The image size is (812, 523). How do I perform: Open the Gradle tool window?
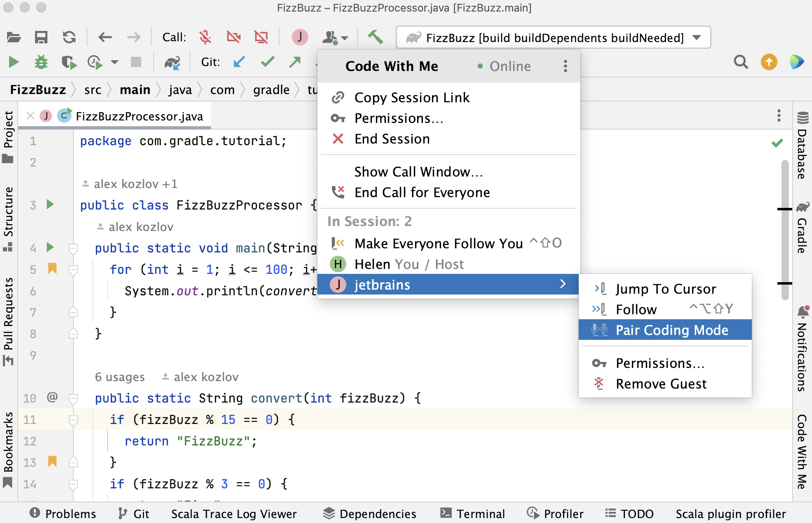click(x=802, y=227)
